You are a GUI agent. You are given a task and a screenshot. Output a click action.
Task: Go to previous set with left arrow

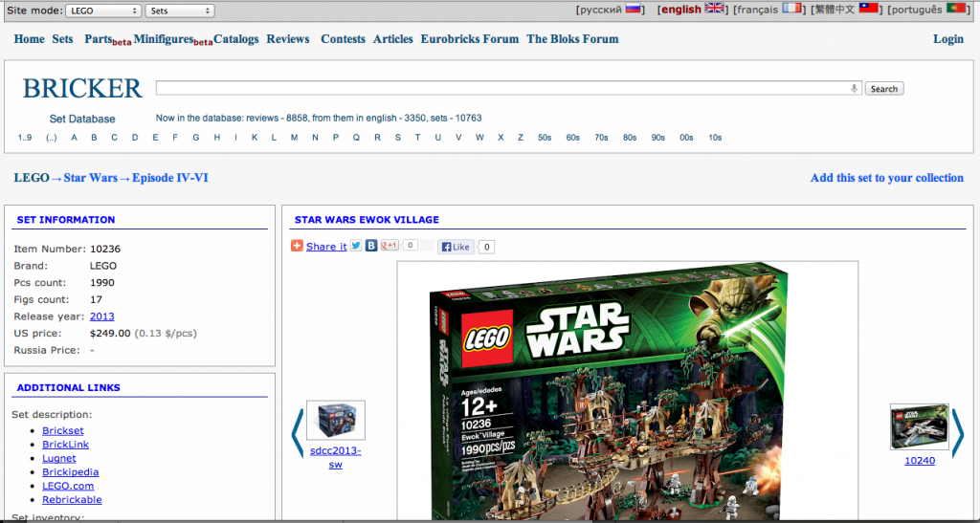click(x=298, y=434)
